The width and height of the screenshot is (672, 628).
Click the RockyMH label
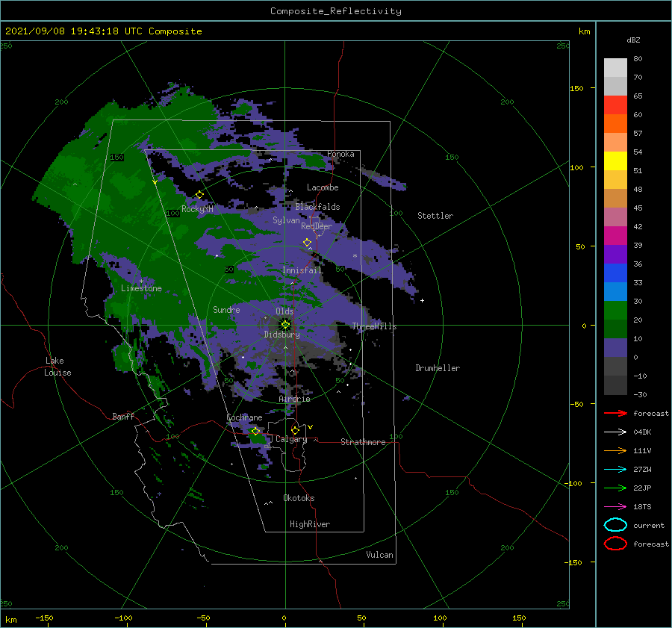pos(197,209)
